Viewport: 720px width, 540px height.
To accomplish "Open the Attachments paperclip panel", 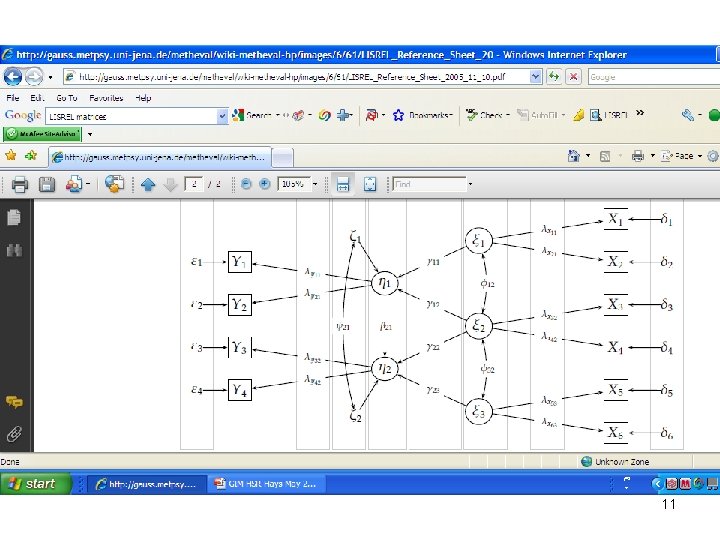I will (14, 434).
